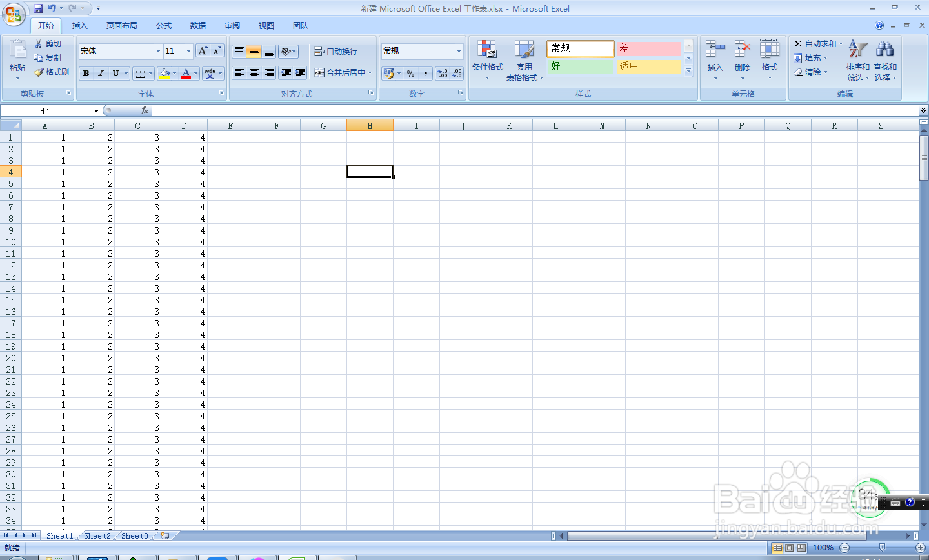
Task: Switch to 数据 ribbon tab
Action: [x=198, y=26]
